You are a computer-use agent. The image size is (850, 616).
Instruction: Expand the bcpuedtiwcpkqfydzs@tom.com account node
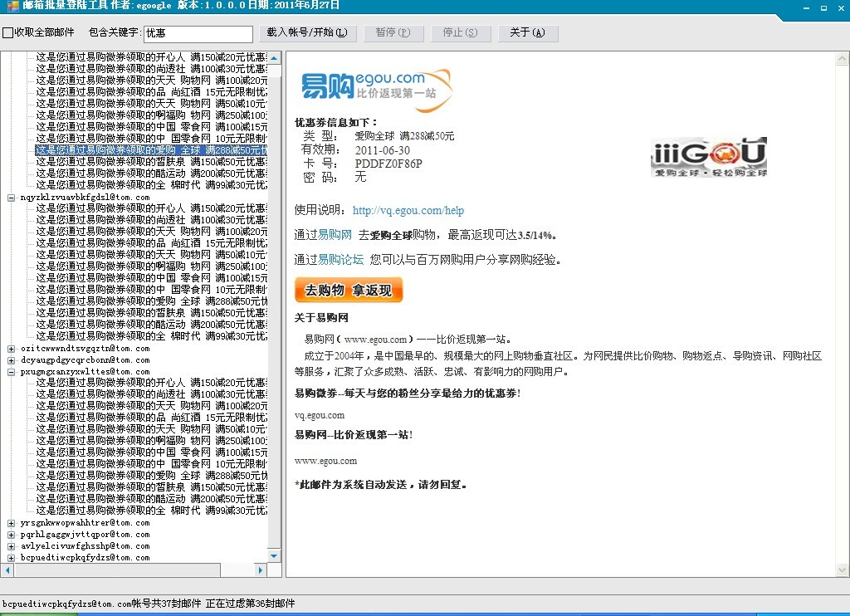click(11, 557)
